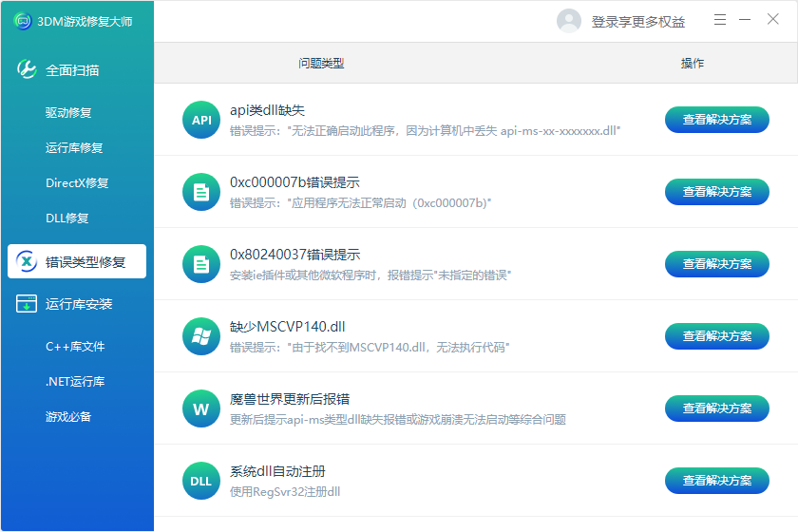Click the 全面扫描 wrench icon
The height and width of the screenshot is (532, 798).
pyautogui.click(x=27, y=69)
